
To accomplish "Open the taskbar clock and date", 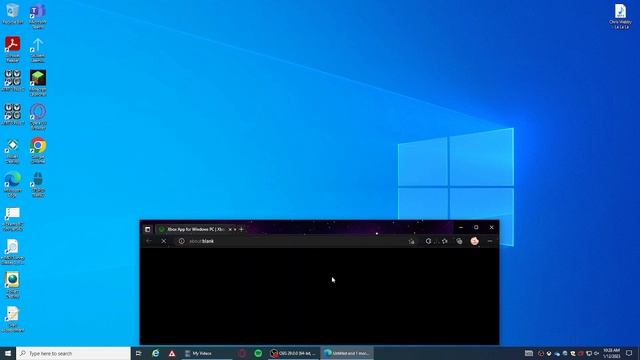I will coord(611,353).
